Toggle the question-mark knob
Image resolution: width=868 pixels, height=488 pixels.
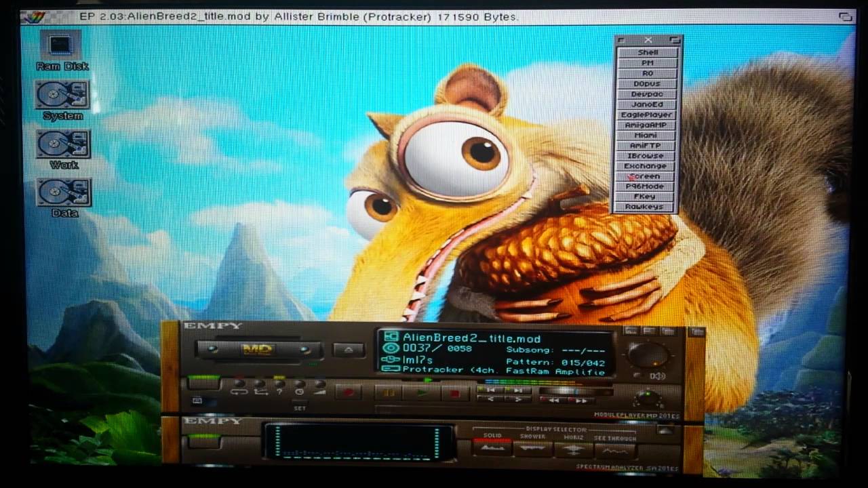click(x=279, y=384)
